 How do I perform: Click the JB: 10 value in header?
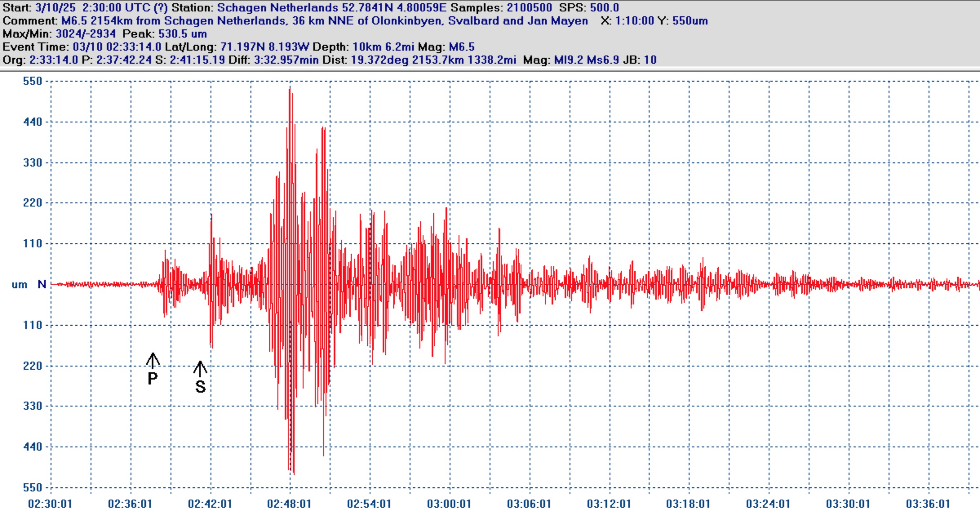[x=650, y=60]
